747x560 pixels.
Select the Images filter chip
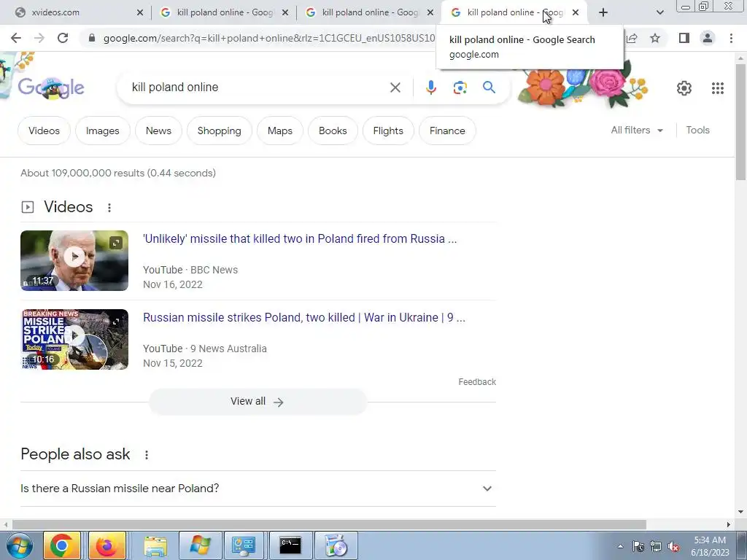(x=102, y=131)
